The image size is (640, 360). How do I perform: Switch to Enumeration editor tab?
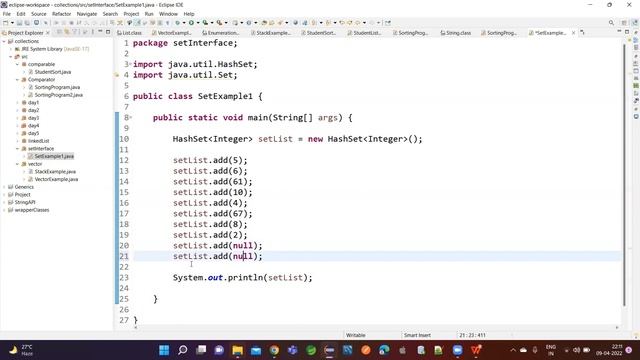click(220, 33)
